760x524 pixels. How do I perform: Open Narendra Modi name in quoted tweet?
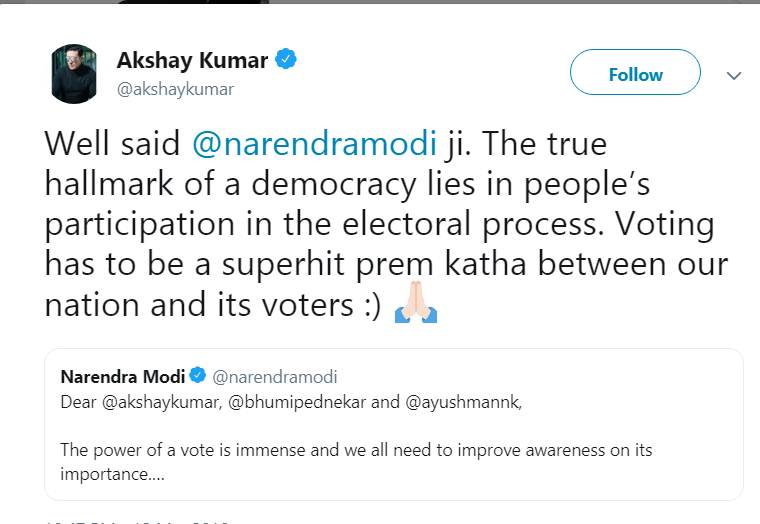pyautogui.click(x=122, y=377)
